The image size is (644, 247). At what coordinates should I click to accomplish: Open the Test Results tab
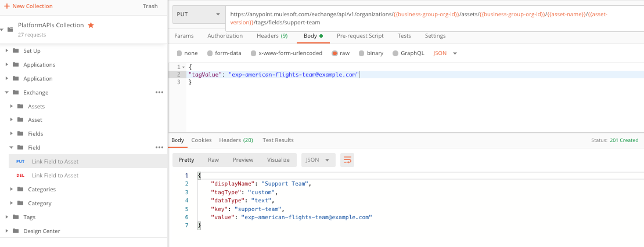coord(278,140)
